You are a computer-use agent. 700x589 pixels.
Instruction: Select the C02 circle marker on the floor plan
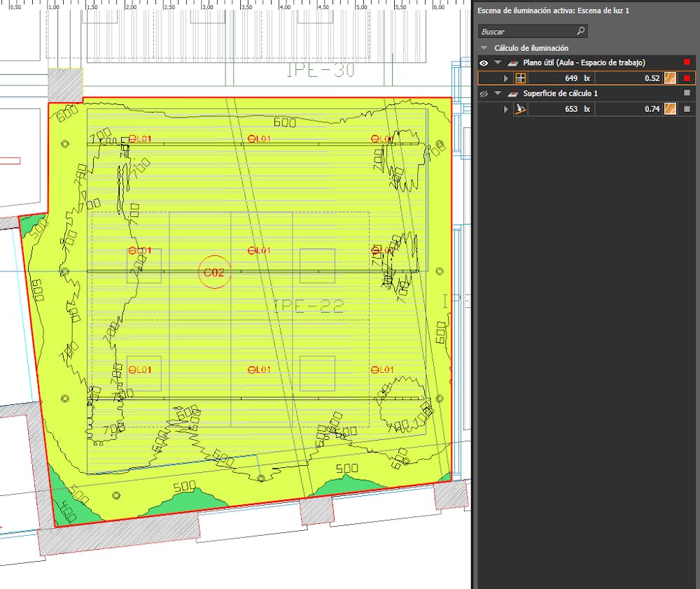tap(213, 273)
